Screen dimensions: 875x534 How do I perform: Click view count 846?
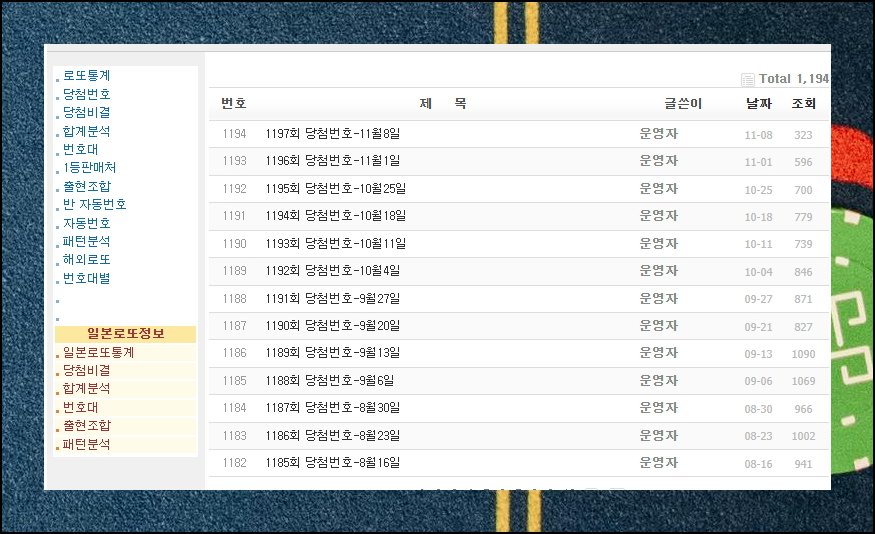tap(804, 272)
